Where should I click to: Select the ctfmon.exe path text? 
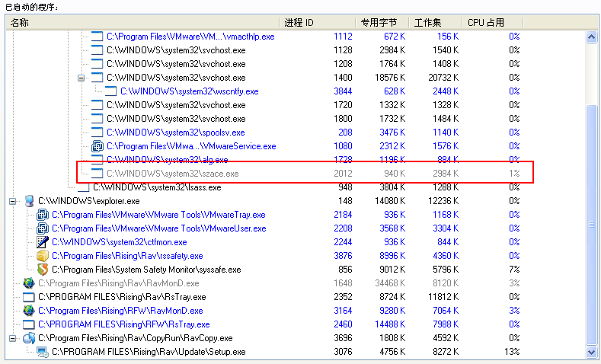119,242
